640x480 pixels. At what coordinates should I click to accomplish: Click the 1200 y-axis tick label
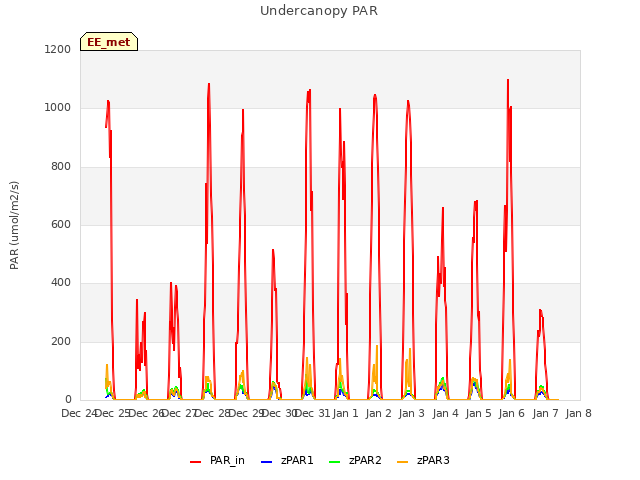(58, 49)
